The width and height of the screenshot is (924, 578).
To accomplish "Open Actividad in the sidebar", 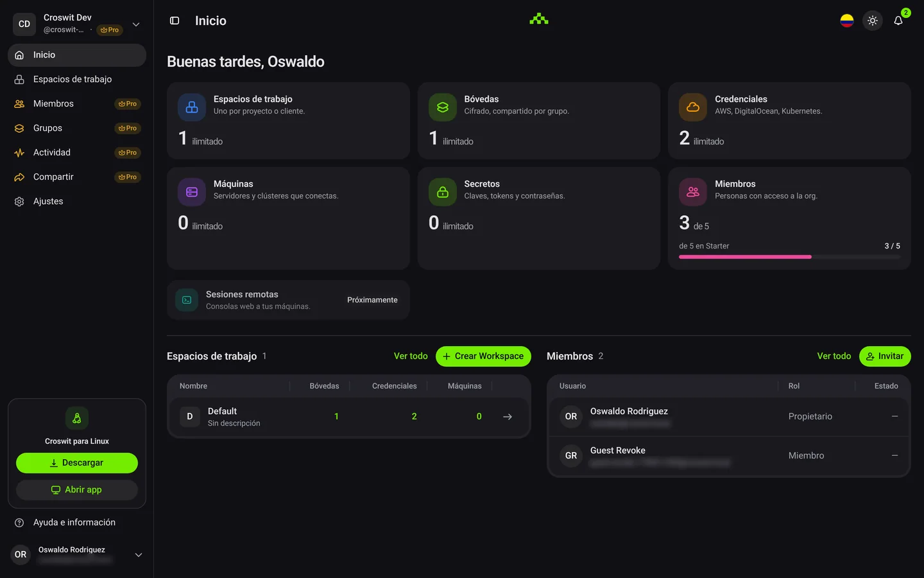I will click(x=77, y=153).
